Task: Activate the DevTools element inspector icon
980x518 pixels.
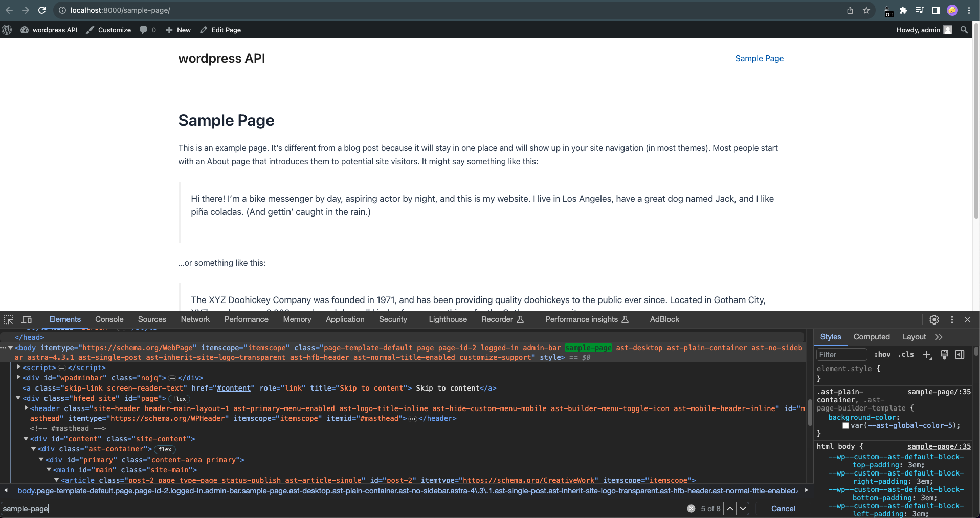Action: [x=9, y=319]
